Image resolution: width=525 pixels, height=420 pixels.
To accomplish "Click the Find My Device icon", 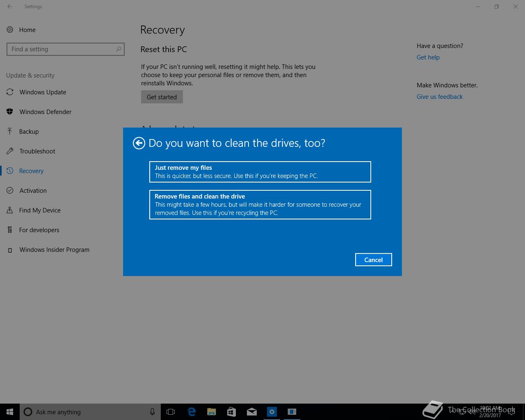I will pyautogui.click(x=10, y=210).
